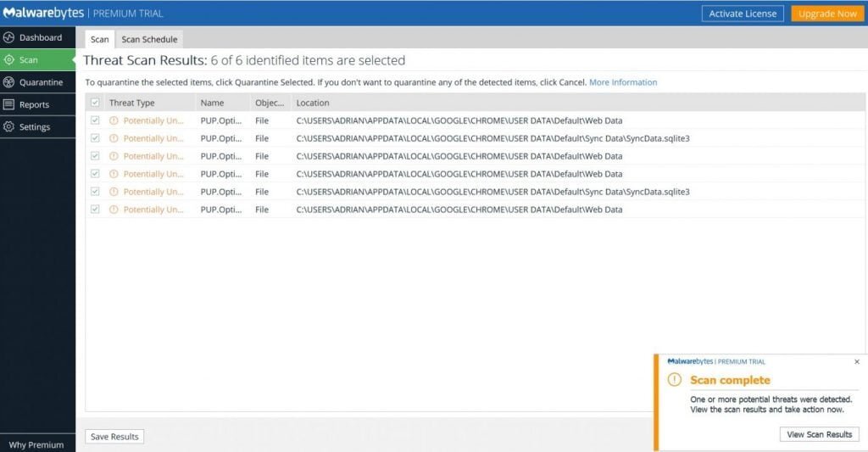This screenshot has width=868, height=452.
Task: Open Settings from the sidebar
Action: coord(37,127)
